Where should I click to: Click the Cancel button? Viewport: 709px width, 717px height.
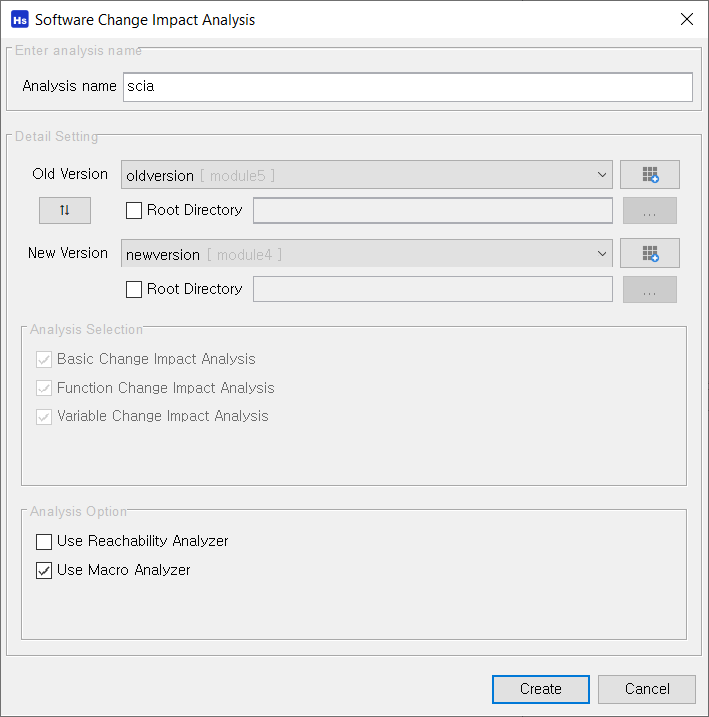point(647,689)
